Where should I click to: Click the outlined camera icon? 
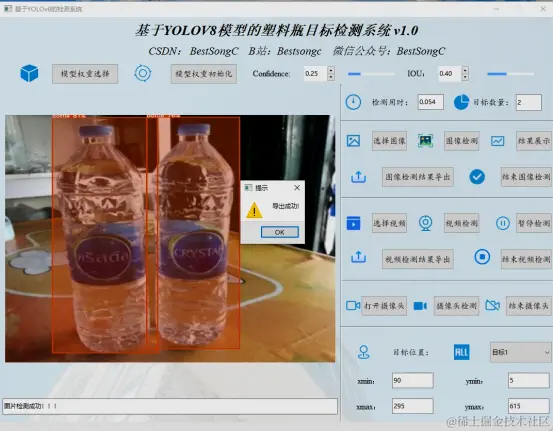(x=353, y=306)
